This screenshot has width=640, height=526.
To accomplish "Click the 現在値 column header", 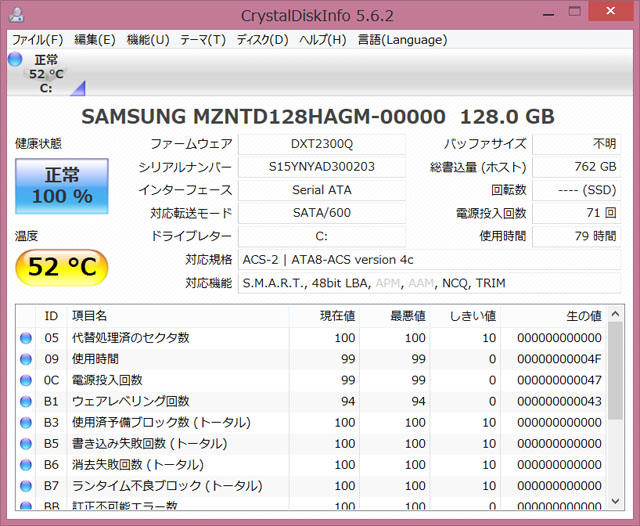I will pos(324,316).
